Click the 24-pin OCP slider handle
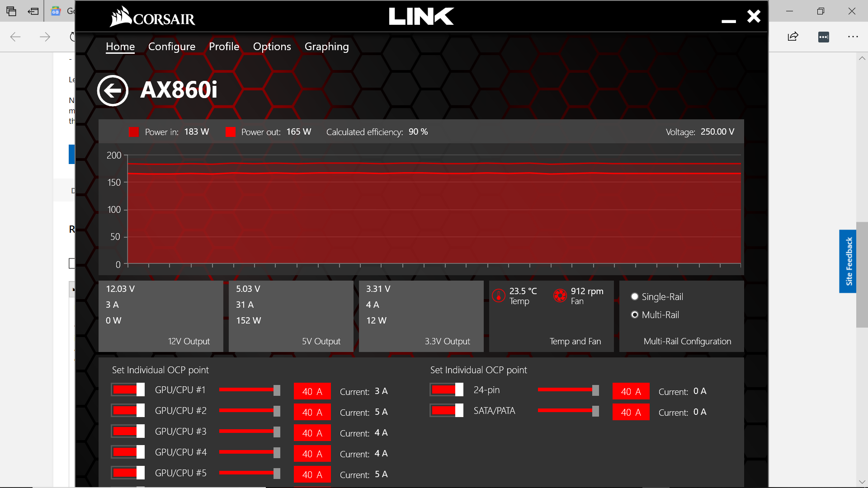 (x=595, y=390)
